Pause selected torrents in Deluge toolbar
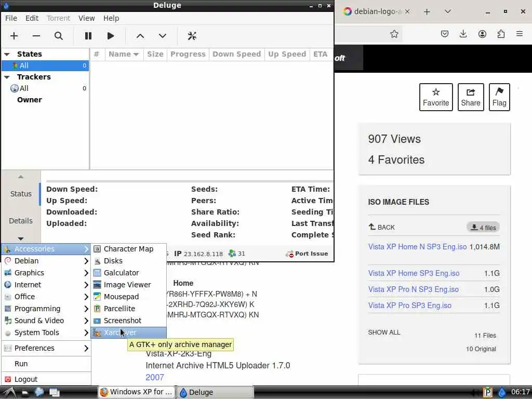Screen dimensions: 532x399 pyautogui.click(x=88, y=36)
